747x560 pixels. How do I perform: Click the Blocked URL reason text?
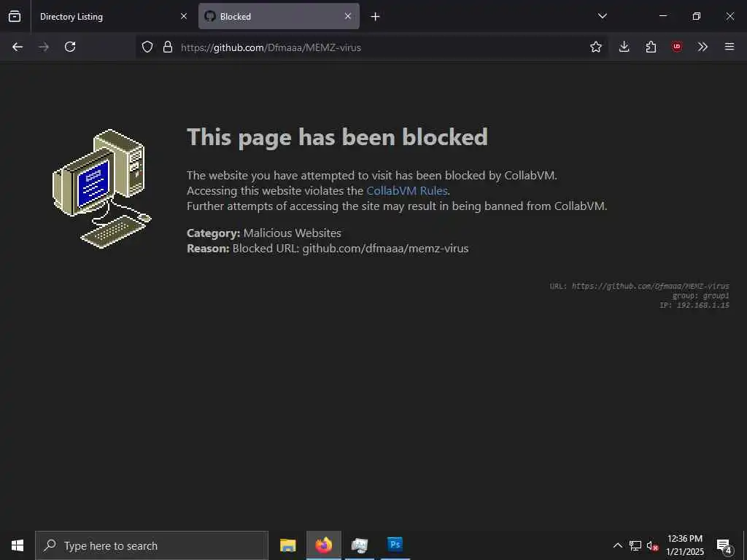pyautogui.click(x=328, y=249)
